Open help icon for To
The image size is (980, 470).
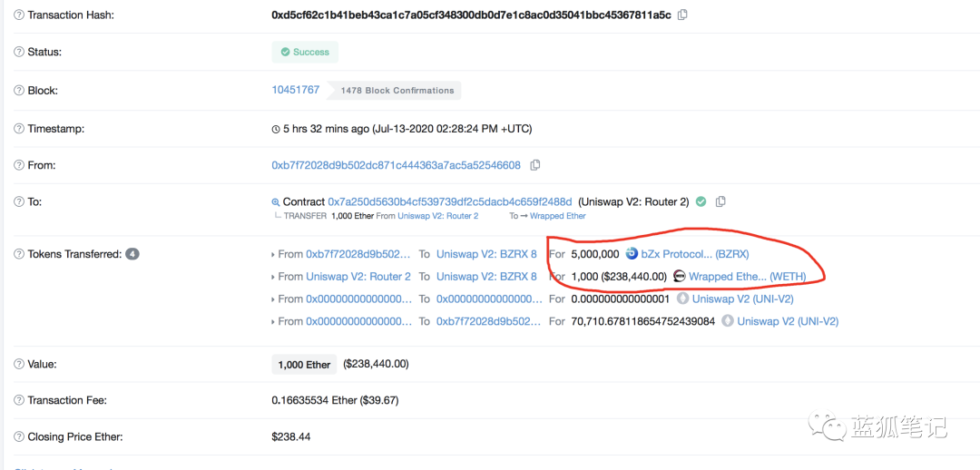(x=19, y=202)
